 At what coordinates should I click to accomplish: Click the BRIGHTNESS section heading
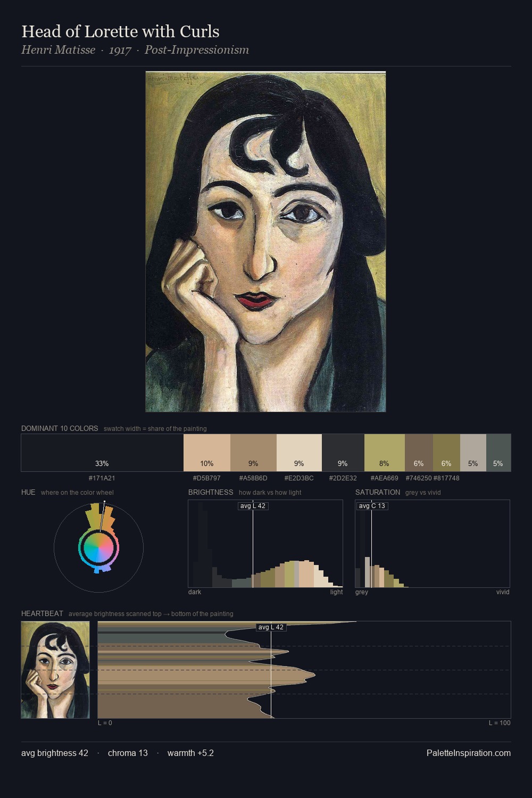211,492
